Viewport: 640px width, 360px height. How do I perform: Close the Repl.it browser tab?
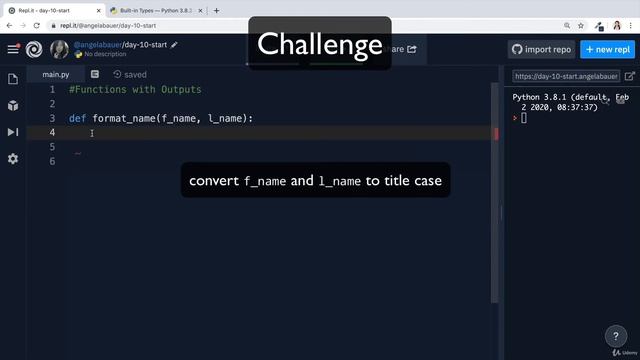point(98,11)
